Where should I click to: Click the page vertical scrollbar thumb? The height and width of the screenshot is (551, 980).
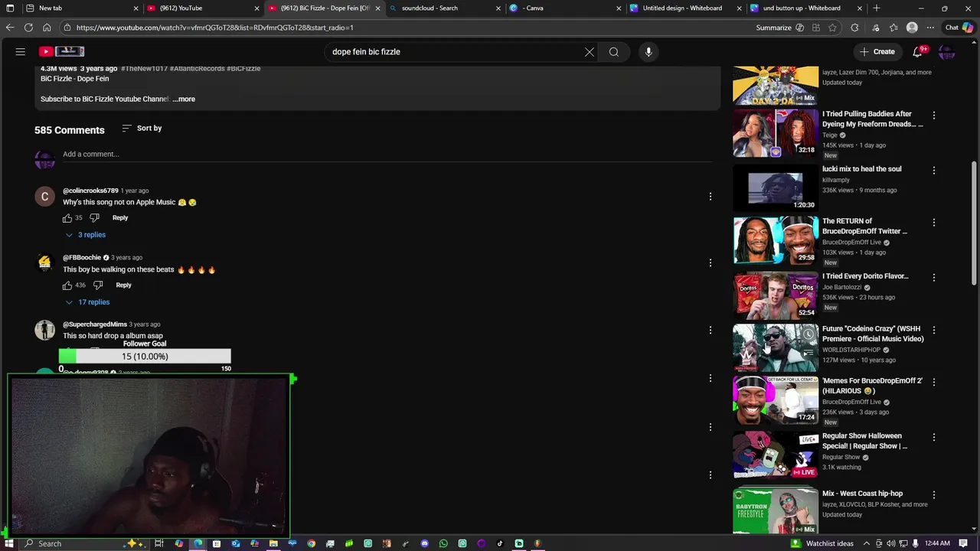coord(974,222)
